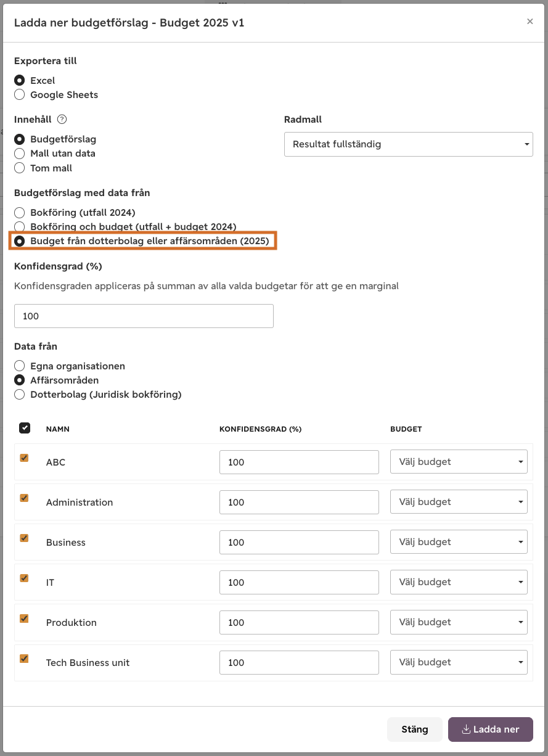Click the help icon next to Innehåll
Viewport: 548px width, 756px height.
(x=62, y=120)
